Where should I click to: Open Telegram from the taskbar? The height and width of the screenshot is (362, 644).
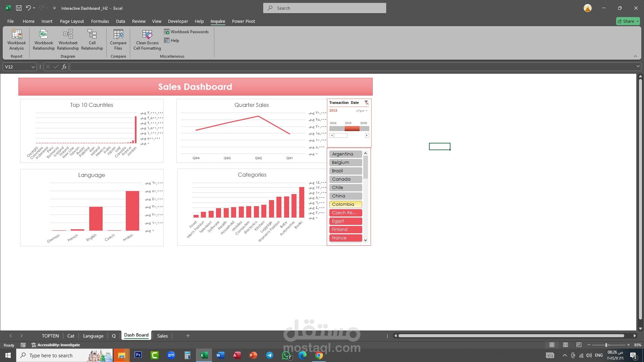coord(270,355)
